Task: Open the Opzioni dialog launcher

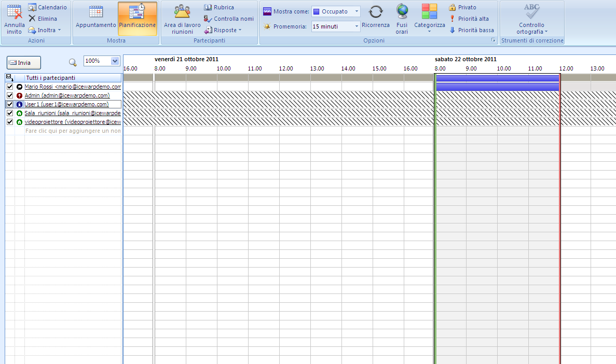Action: (494, 40)
